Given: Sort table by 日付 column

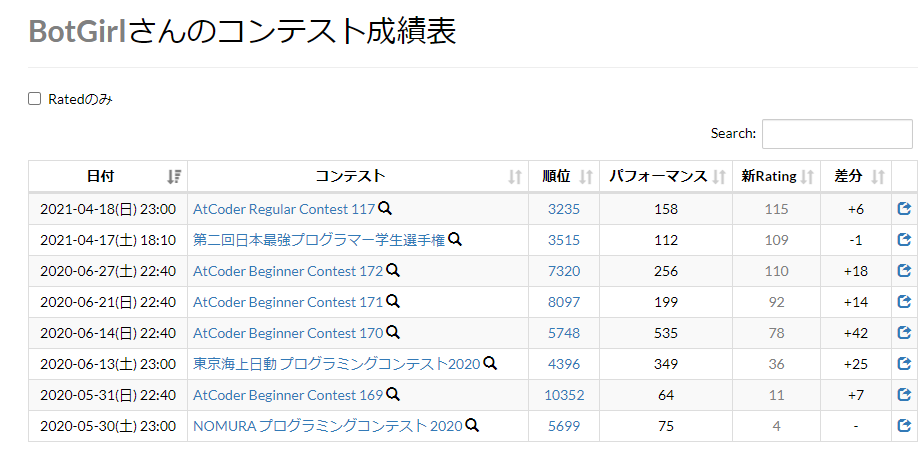Looking at the screenshot, I should (x=108, y=176).
